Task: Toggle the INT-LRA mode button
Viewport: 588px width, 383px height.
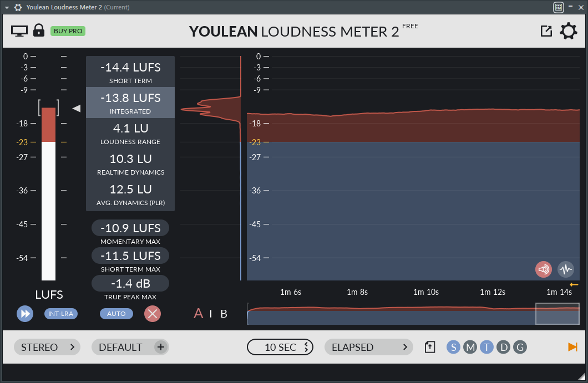Action: (x=61, y=314)
